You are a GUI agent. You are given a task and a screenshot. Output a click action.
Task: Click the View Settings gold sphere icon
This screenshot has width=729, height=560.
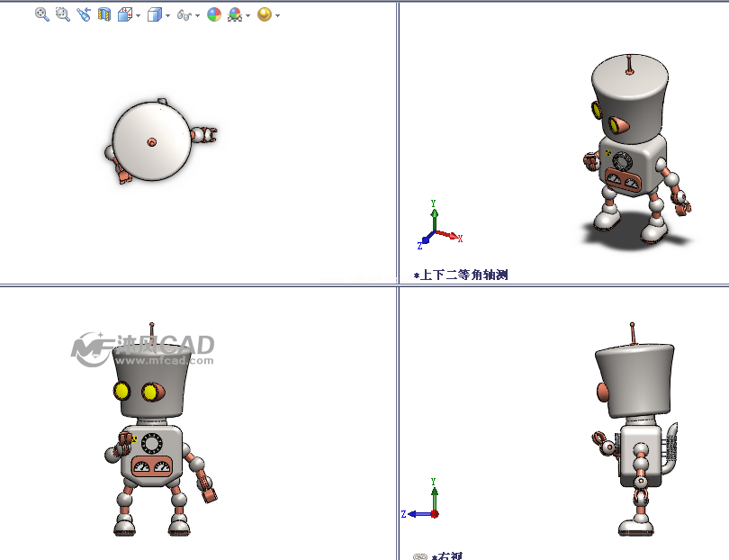pos(265,14)
